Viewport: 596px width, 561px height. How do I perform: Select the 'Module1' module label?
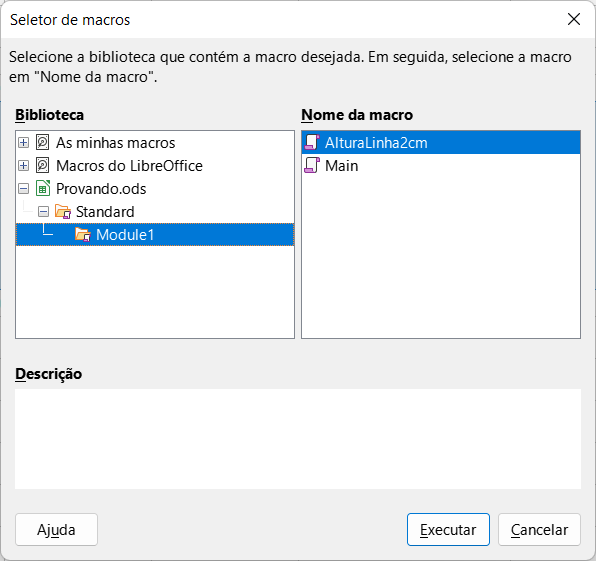[125, 235]
